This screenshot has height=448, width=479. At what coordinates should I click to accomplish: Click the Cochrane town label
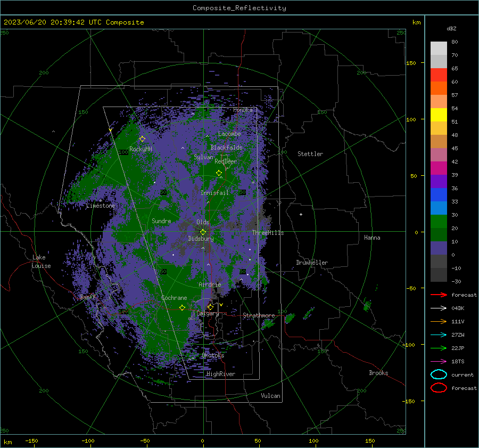coord(174,298)
